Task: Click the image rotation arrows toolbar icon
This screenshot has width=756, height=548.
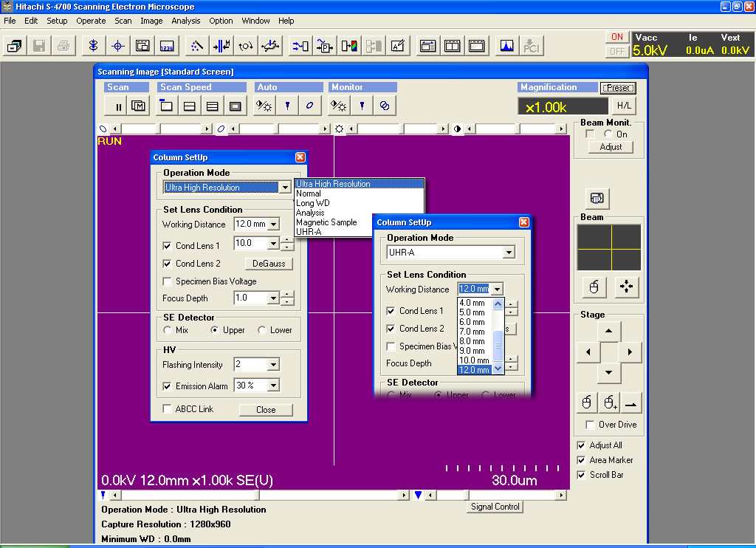Action: click(246, 47)
